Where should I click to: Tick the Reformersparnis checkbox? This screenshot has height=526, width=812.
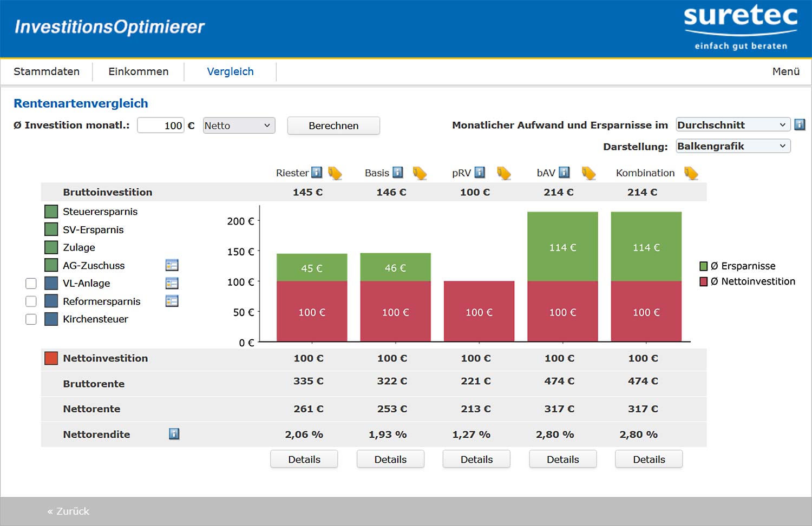coord(31,301)
